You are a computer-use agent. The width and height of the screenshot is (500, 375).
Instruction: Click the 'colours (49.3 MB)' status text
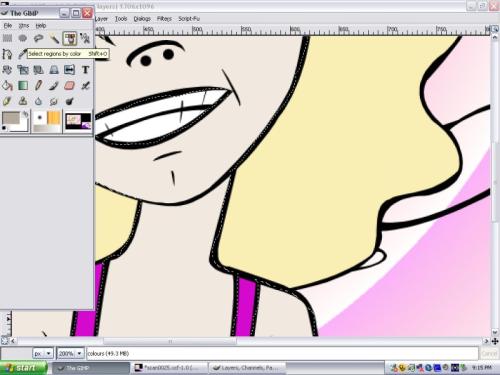[x=108, y=353]
